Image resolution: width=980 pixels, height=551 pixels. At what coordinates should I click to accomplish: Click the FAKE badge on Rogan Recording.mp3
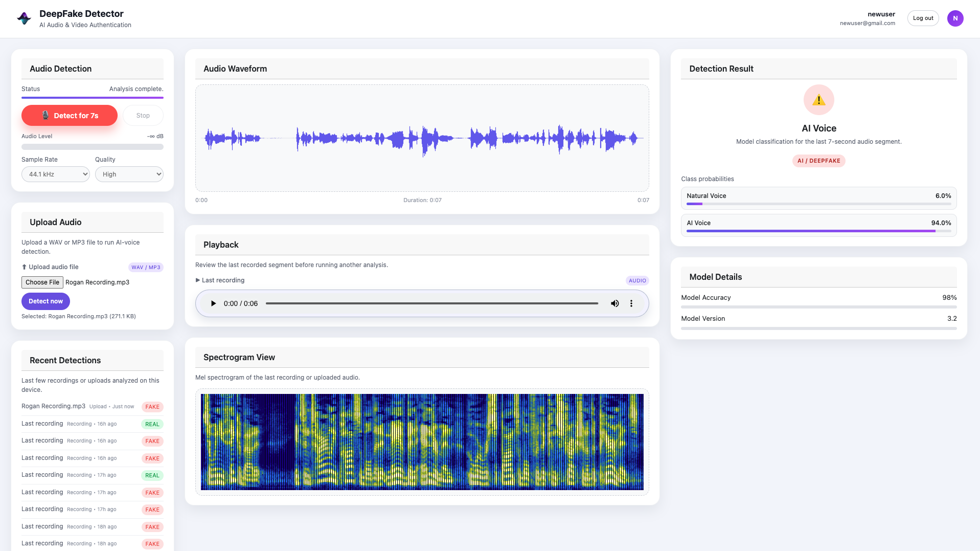tap(152, 407)
